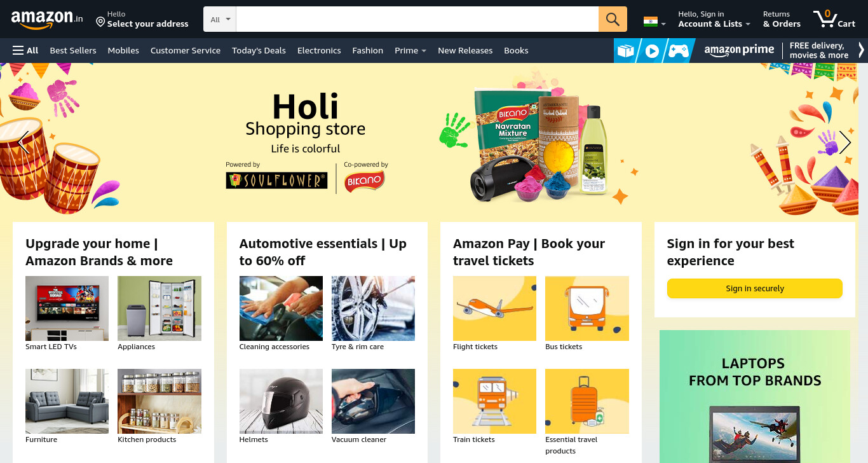
Task: Open Today's Deals in navigation bar
Action: [259, 50]
